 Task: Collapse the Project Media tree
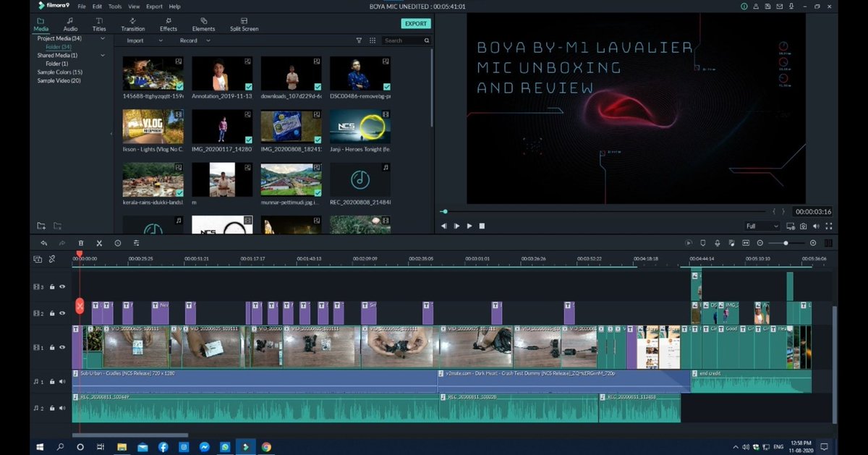(103, 38)
